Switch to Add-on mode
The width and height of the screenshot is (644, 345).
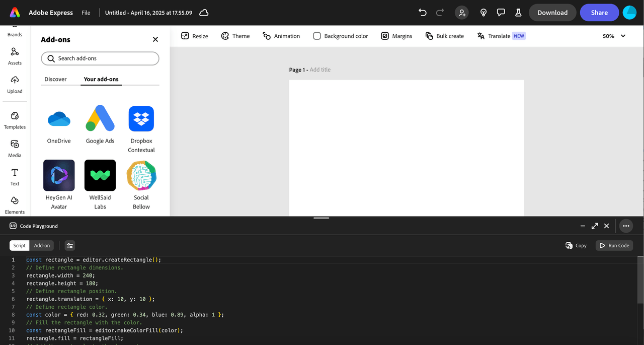(x=42, y=245)
